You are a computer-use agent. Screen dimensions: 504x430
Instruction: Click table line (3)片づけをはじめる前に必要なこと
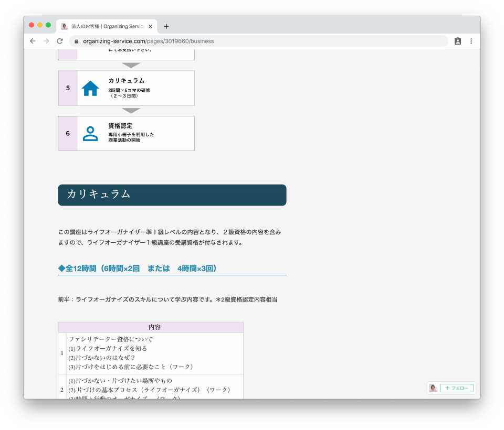pos(131,367)
